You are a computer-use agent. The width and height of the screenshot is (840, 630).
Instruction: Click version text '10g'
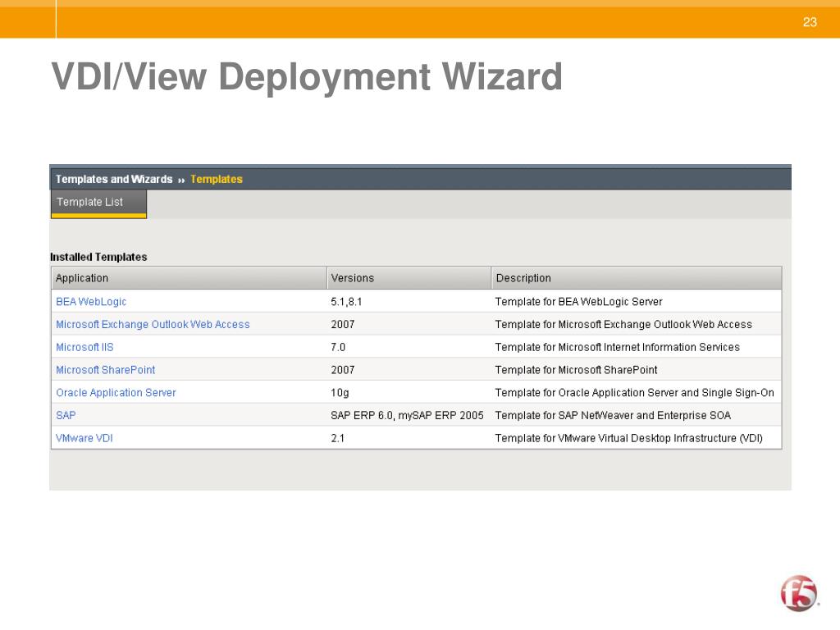click(x=340, y=393)
